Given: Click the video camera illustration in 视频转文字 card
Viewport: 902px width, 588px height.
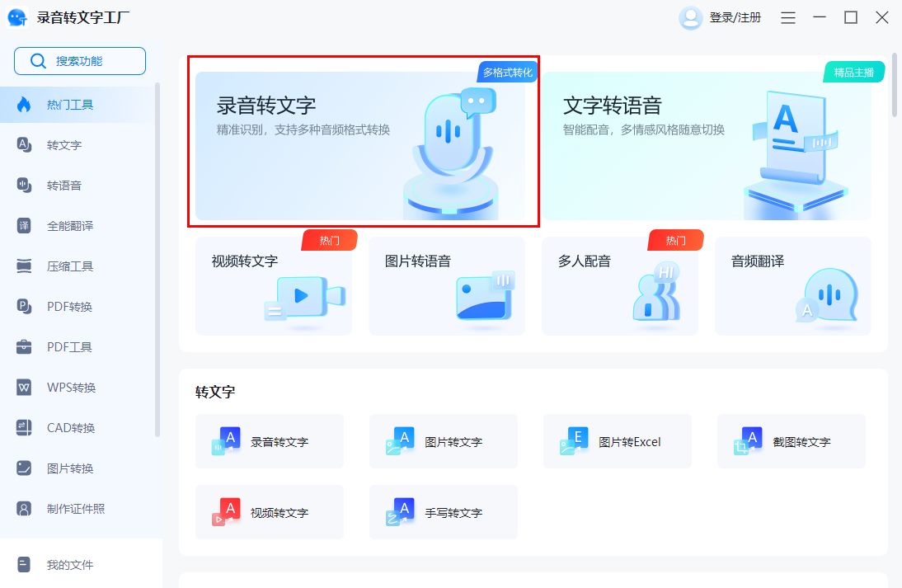Looking at the screenshot, I should [305, 298].
